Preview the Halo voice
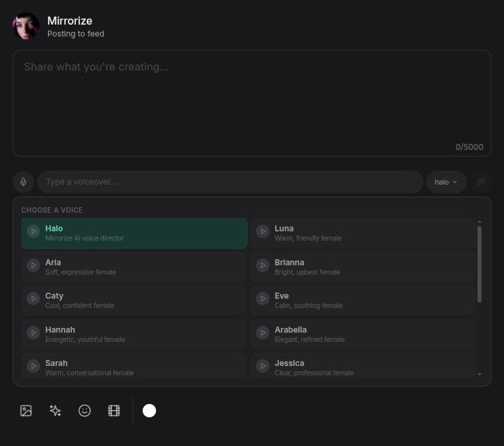 (33, 231)
